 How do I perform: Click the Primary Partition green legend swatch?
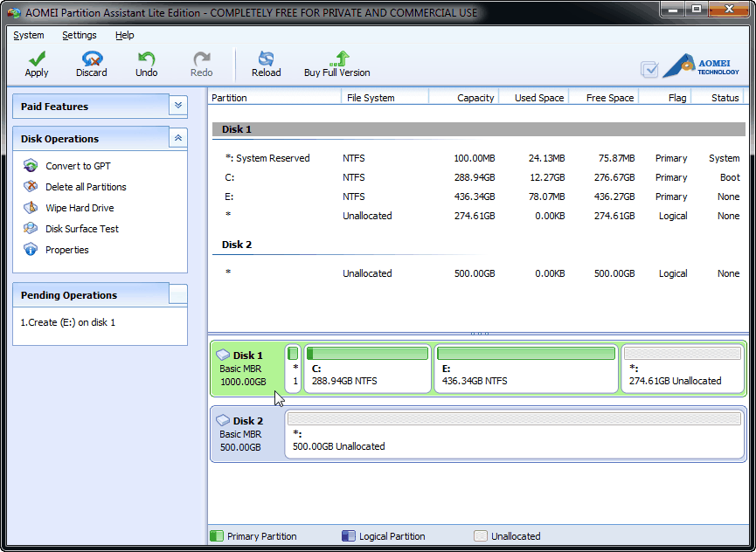[x=217, y=535]
